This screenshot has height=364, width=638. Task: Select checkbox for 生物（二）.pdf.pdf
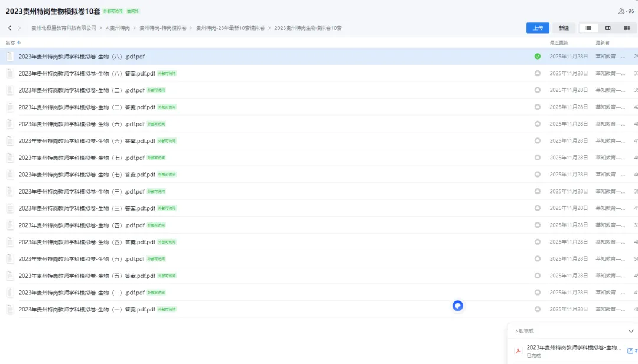tap(538, 90)
